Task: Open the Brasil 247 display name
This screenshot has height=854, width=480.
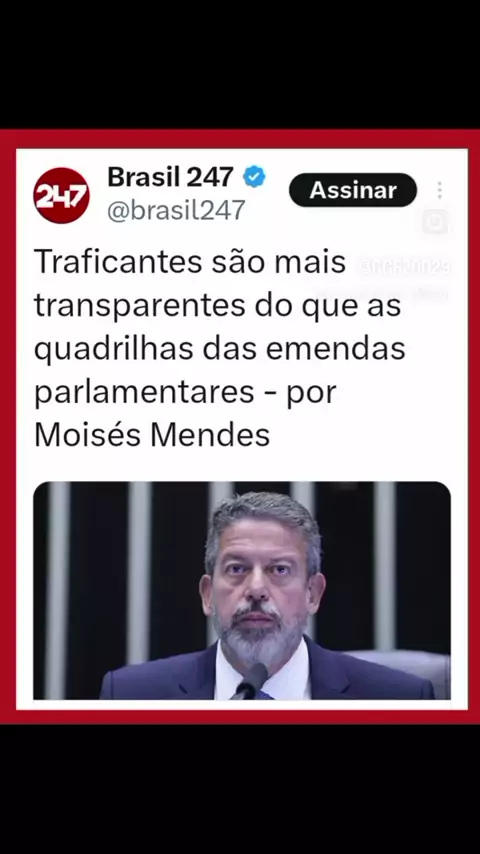Action: point(171,178)
